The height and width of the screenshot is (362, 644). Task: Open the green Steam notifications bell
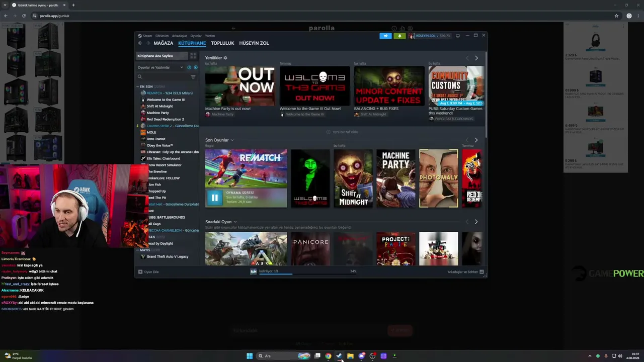399,36
